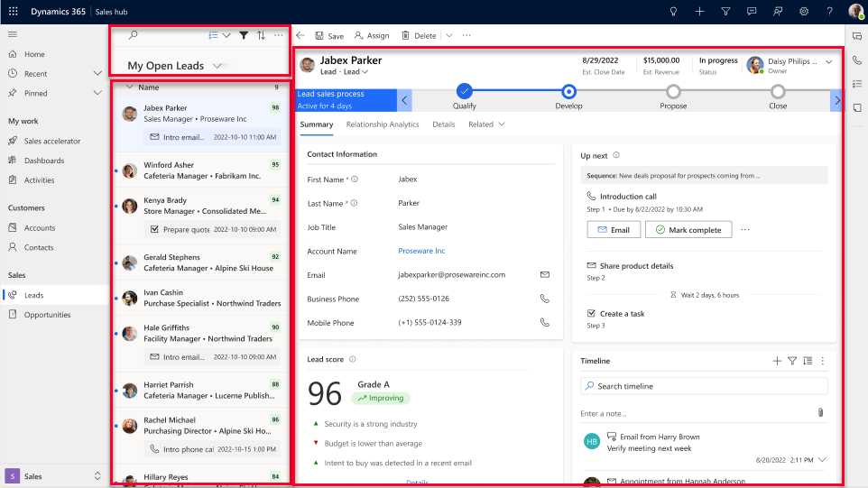Viewport: 868px width, 488px height.
Task: Collapse the Name column group chevron
Action: [x=130, y=87]
